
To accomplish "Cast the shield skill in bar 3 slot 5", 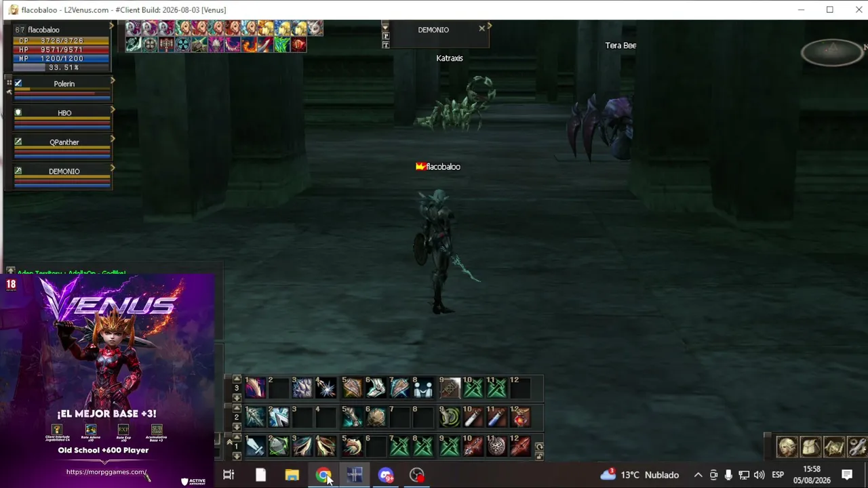I will click(352, 388).
